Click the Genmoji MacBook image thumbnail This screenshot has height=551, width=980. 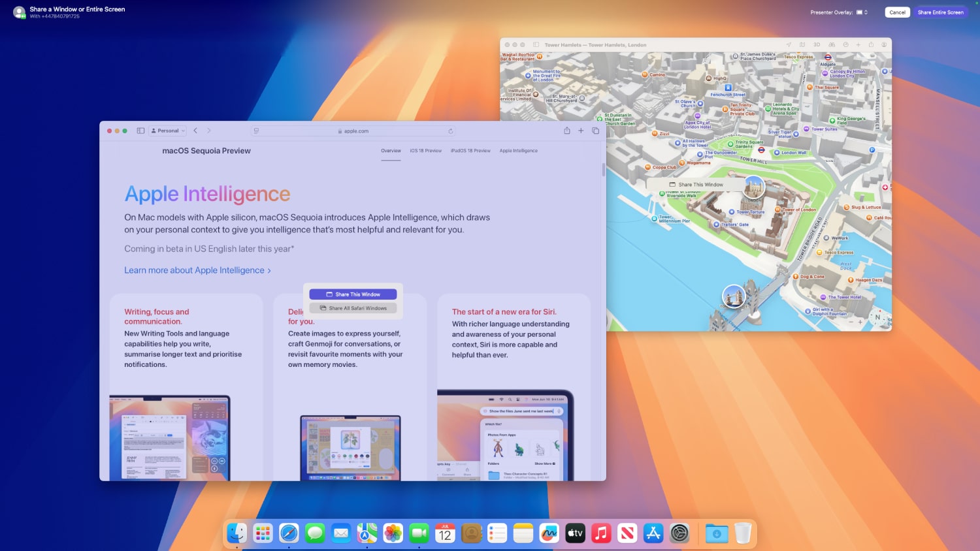click(350, 449)
